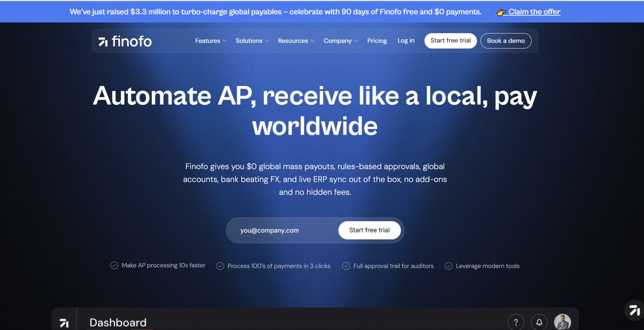Click the finofo logo in the navbar

coord(125,41)
